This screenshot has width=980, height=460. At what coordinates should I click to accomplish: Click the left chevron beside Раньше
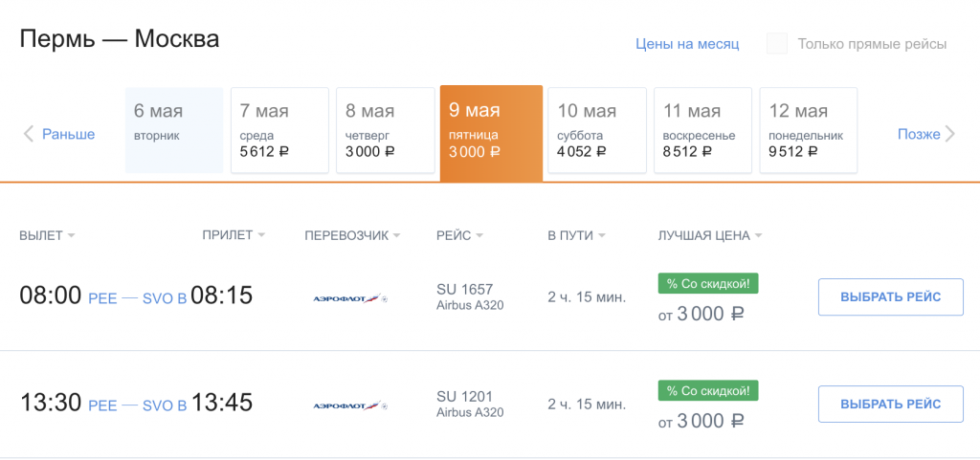click(x=28, y=134)
